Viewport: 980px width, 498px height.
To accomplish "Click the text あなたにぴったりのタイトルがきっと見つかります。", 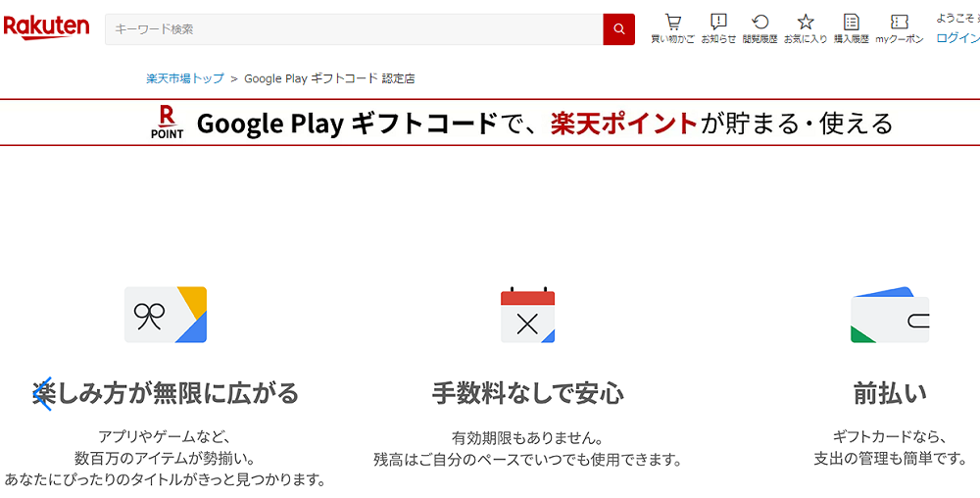I will [x=166, y=480].
